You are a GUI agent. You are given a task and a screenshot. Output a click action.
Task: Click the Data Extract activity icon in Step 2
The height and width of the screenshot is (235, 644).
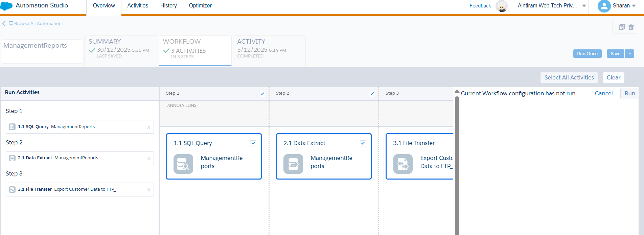coord(293,164)
